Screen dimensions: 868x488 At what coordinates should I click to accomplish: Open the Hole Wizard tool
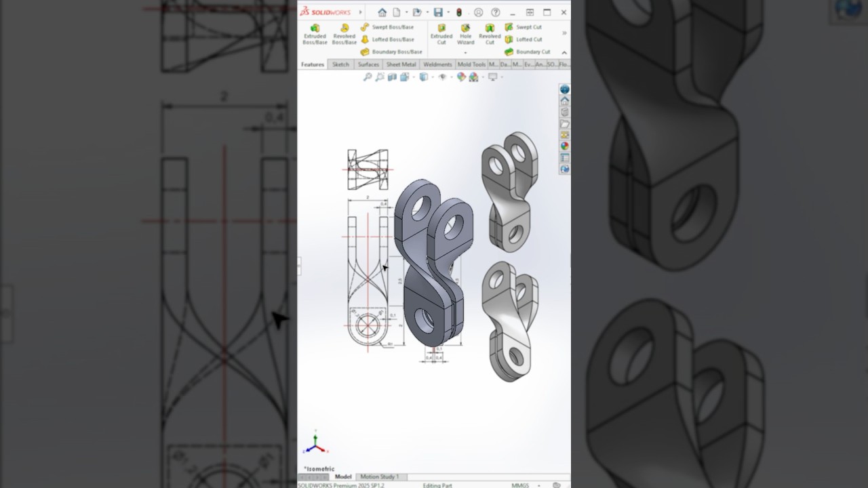(x=465, y=35)
